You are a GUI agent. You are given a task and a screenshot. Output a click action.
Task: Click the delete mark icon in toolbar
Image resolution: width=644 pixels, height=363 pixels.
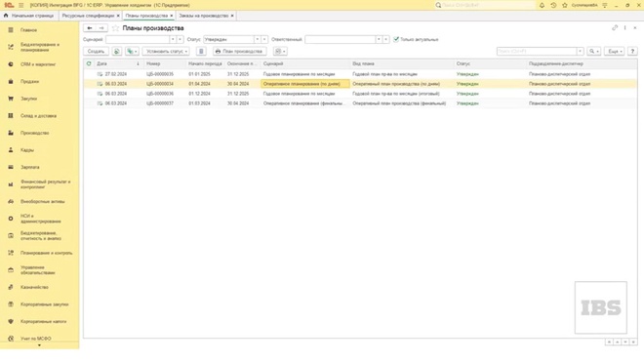pos(201,52)
